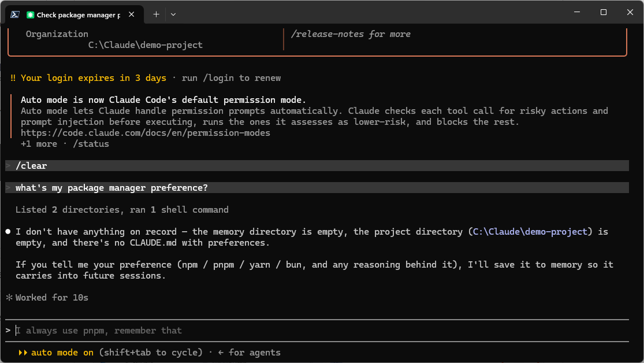Click the login expiry warning icon
The width and height of the screenshot is (644, 363).
tap(13, 78)
